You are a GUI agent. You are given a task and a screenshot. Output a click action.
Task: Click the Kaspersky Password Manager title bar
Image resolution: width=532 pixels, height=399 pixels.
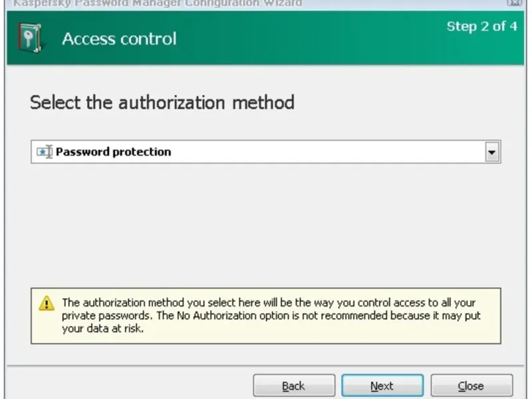[158, 3]
